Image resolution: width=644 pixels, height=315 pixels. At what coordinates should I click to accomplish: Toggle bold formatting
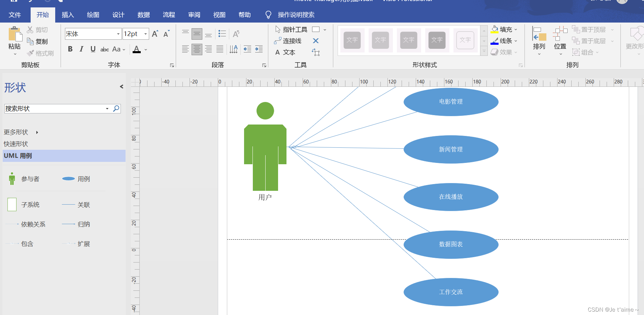[70, 49]
